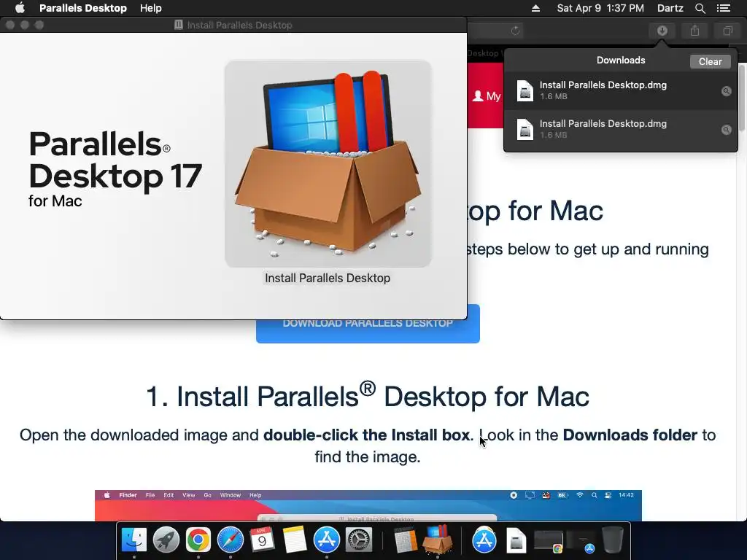
Task: Click '1. Install Parallels Desktop for Mac' heading
Action: click(x=368, y=396)
